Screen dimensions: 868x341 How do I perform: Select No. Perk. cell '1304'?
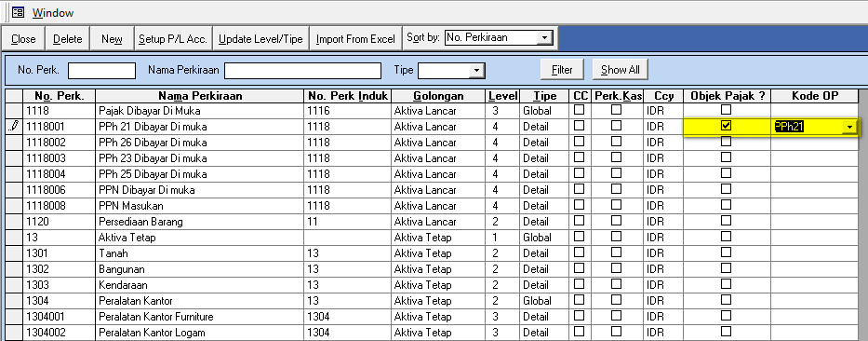60,301
